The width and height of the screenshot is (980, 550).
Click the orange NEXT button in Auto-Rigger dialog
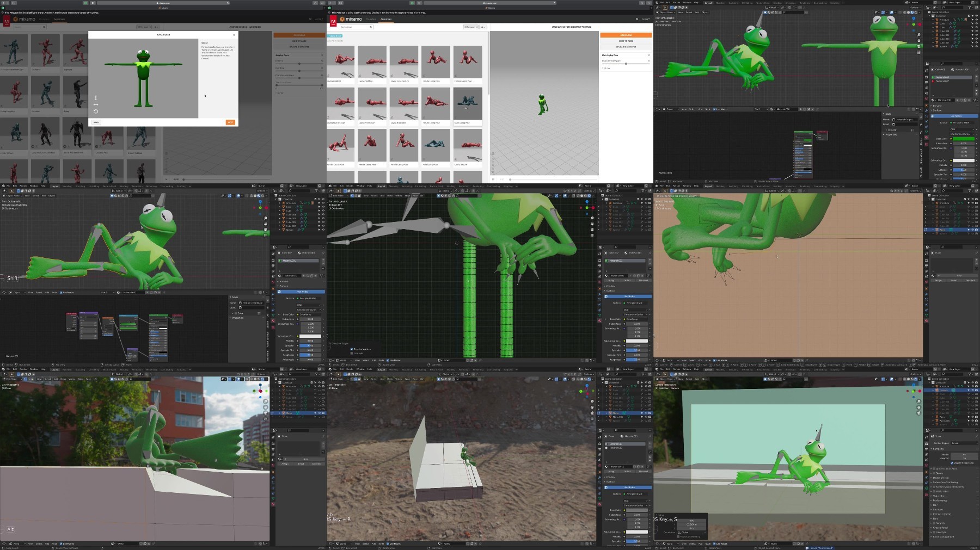[230, 122]
